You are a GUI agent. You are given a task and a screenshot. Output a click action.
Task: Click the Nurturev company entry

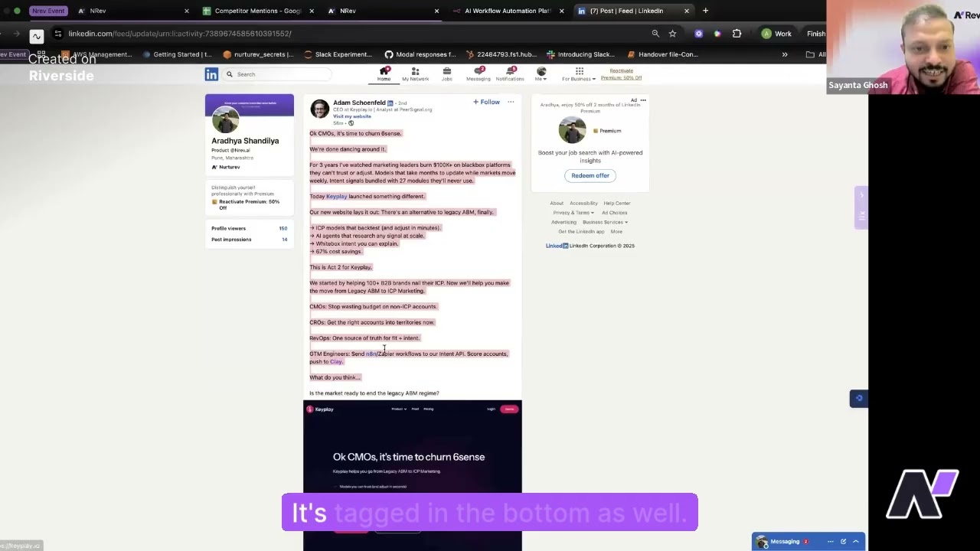click(x=226, y=167)
